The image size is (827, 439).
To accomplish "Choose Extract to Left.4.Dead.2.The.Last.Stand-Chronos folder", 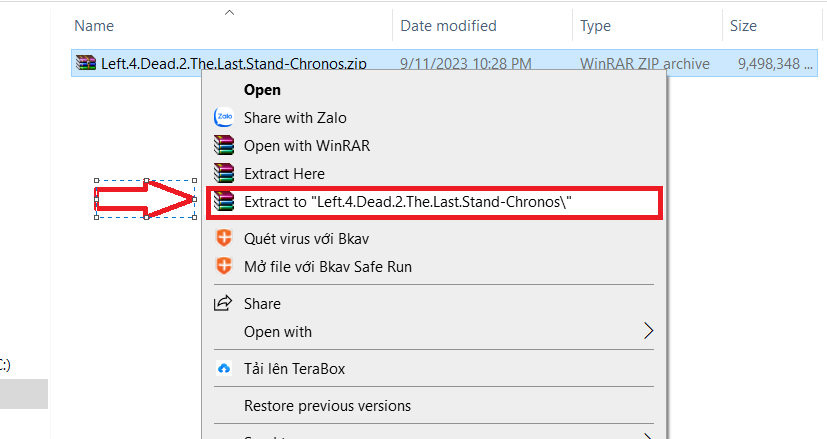I will point(408,202).
